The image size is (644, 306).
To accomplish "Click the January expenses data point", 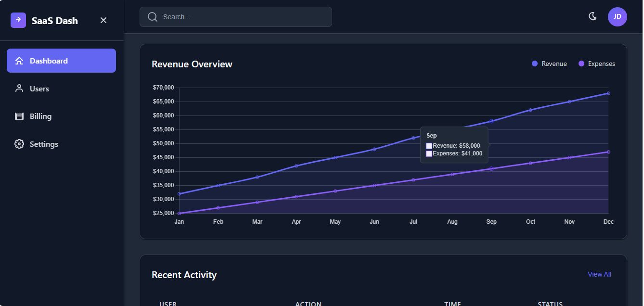I will [179, 213].
